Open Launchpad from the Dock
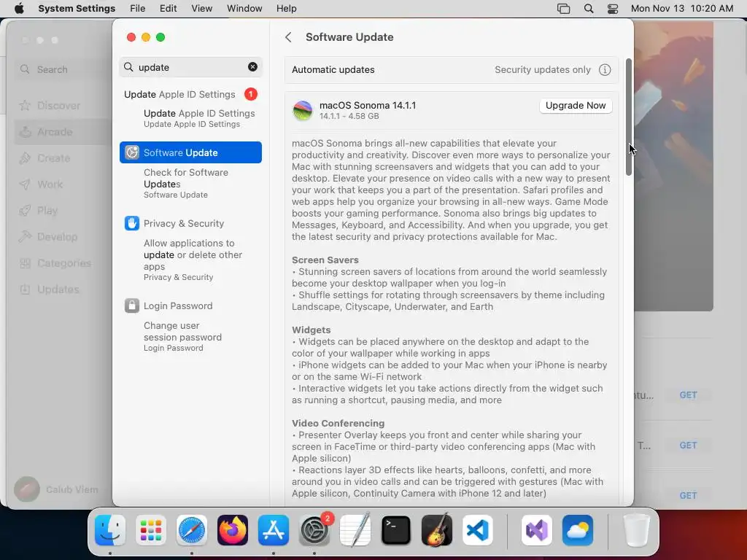 [151, 530]
